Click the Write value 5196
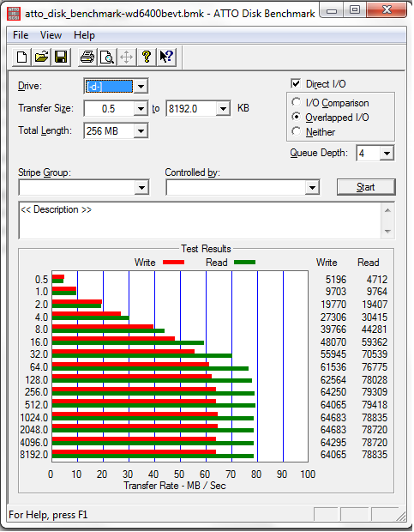 click(336, 280)
